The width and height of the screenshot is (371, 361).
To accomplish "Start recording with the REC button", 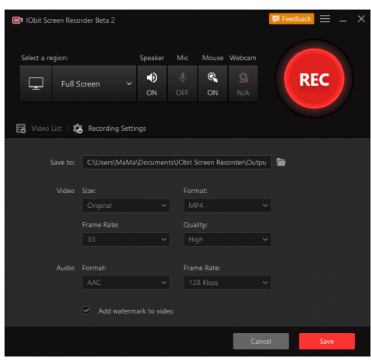I will [314, 79].
